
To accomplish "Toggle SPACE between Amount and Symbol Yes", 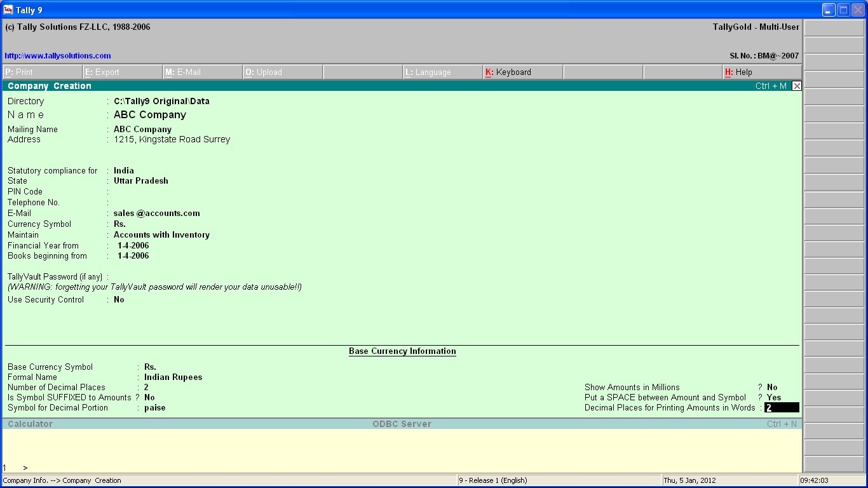I will [x=774, y=397].
